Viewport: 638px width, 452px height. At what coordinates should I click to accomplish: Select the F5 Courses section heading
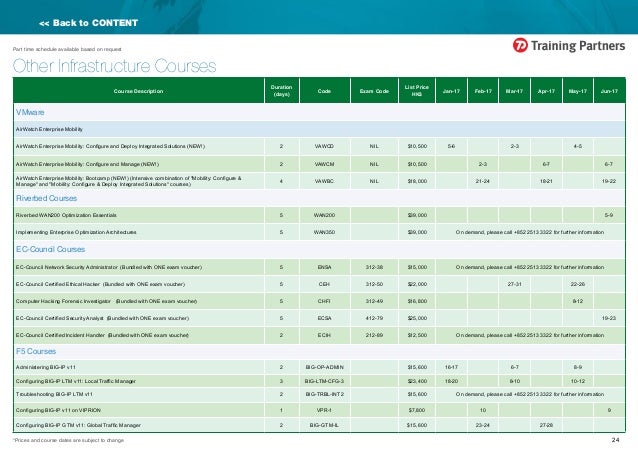pyautogui.click(x=36, y=351)
